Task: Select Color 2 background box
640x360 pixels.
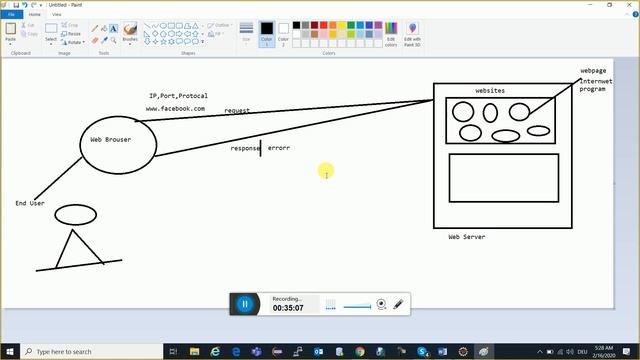Action: [x=283, y=34]
